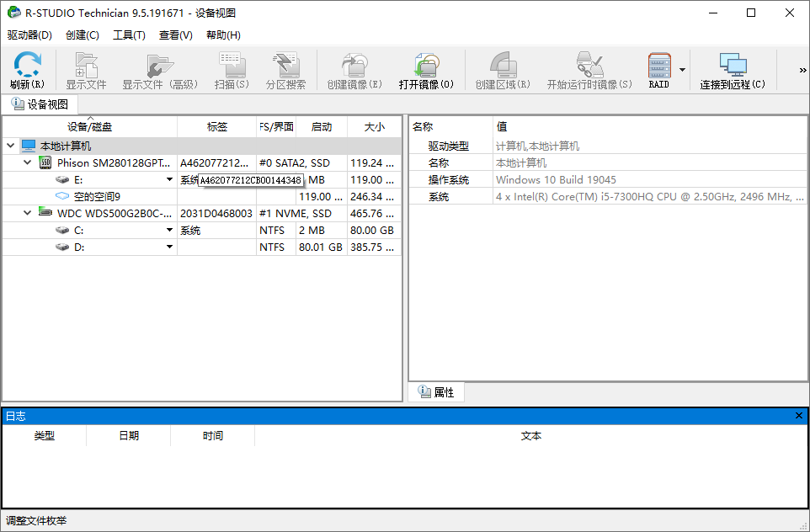
Task: Collapse the WDC WDS500G2B0C disk node
Action: [x=28, y=213]
